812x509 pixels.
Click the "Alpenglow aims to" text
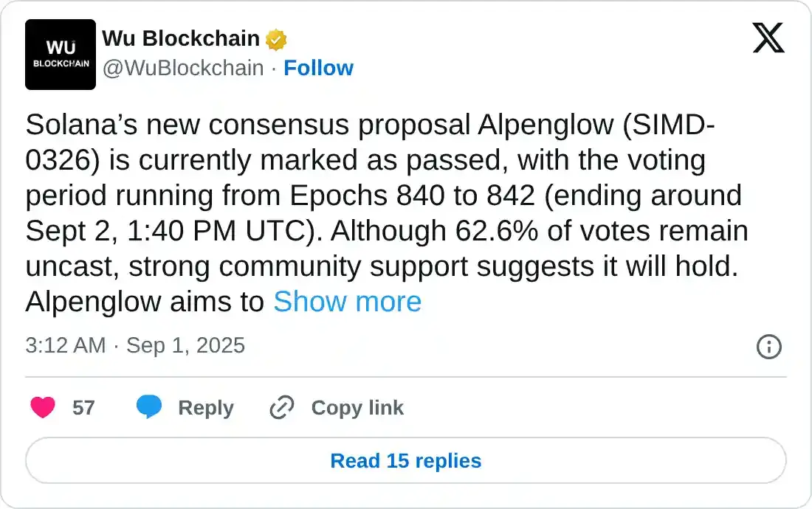[x=145, y=302]
